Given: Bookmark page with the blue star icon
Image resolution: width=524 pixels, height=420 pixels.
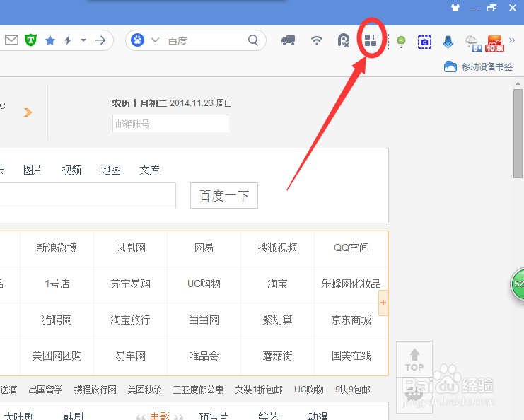Looking at the screenshot, I should point(50,40).
